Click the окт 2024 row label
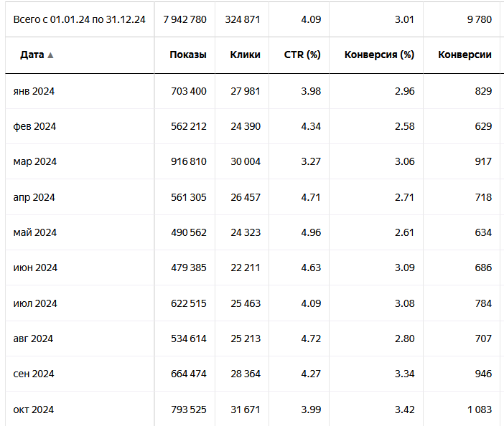This screenshot has height=426, width=504. pos(34,410)
